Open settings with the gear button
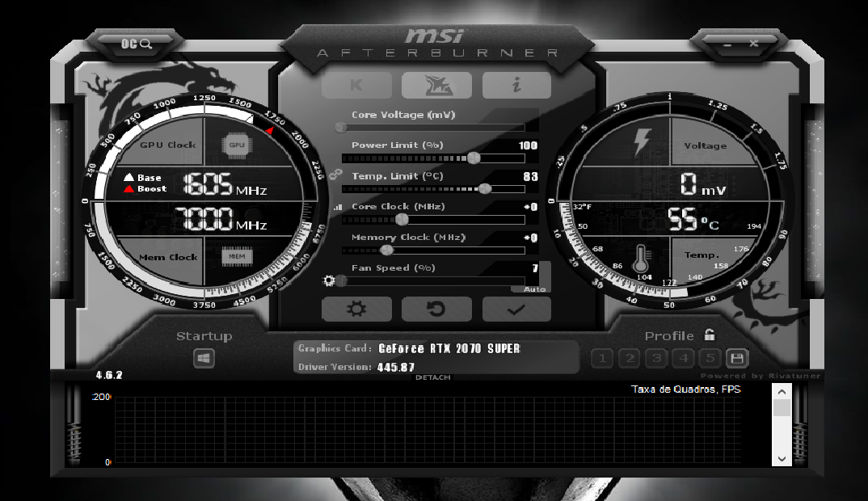Viewport: 868px width, 501px height. (356, 309)
